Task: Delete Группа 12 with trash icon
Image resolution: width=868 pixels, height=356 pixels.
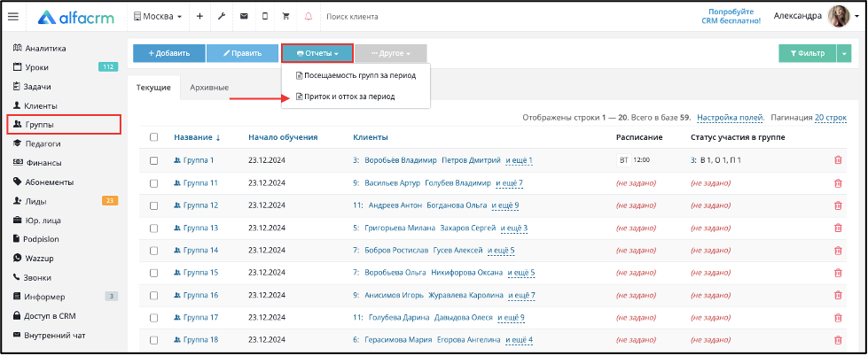Action: 838,205
